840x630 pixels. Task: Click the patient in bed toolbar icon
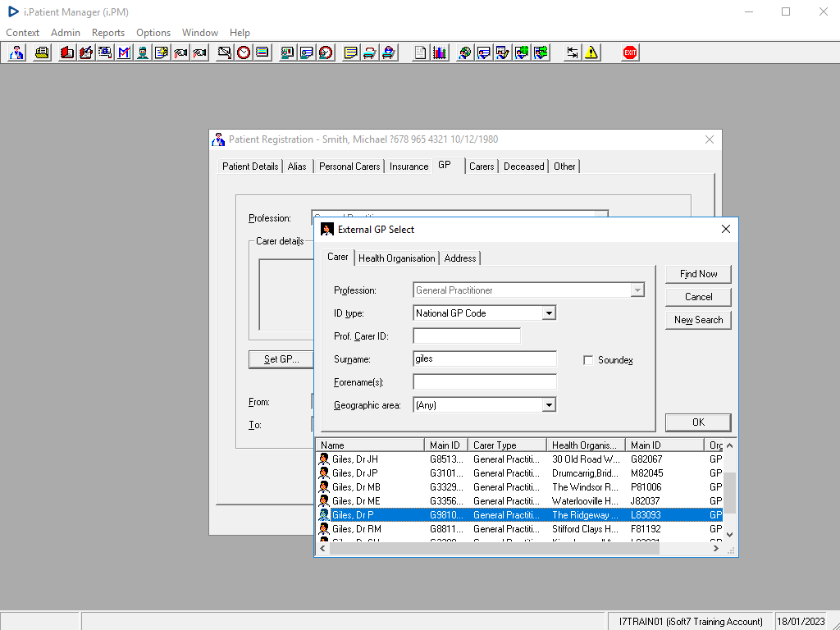(x=389, y=52)
